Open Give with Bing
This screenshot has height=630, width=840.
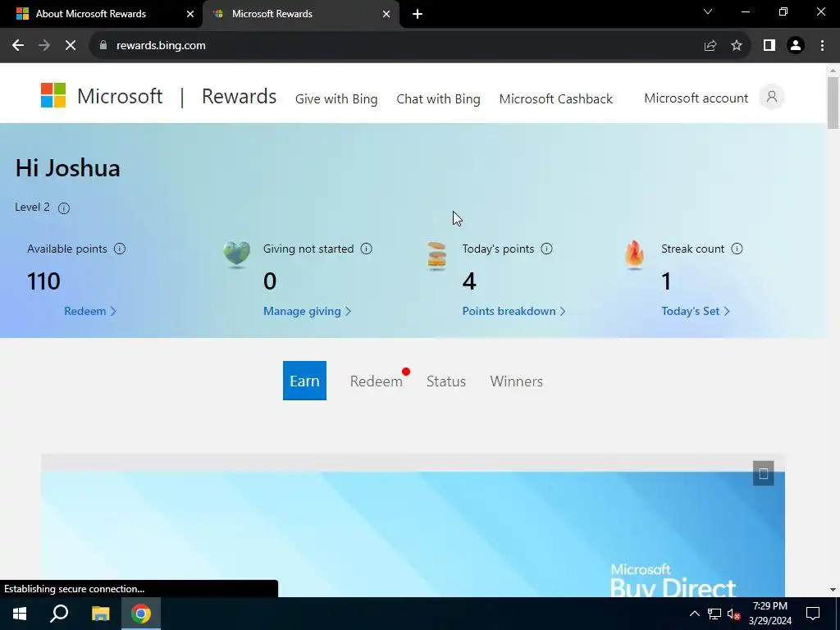point(336,99)
